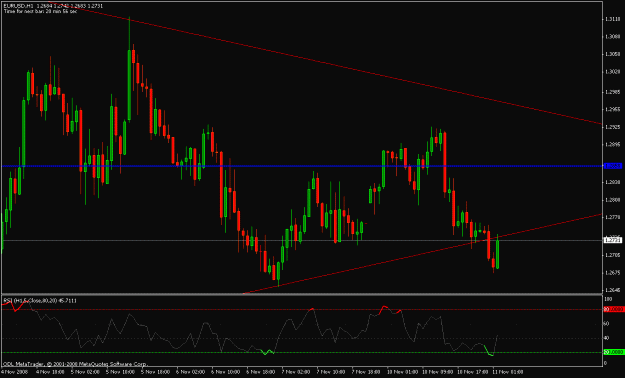Click the RSI scale label 100
Image resolution: width=625 pixels, height=378 pixels.
608,299
